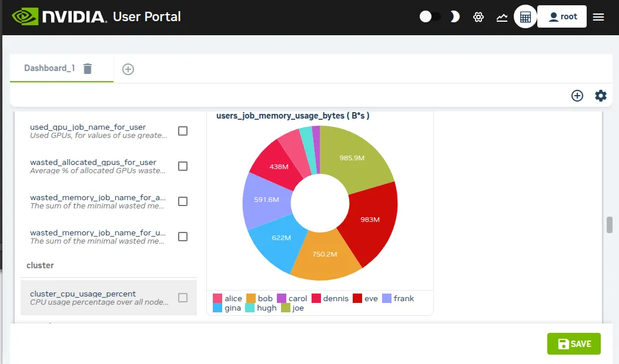Select the Dashboard_1 tab
The width and height of the screenshot is (619, 364).
pos(49,68)
